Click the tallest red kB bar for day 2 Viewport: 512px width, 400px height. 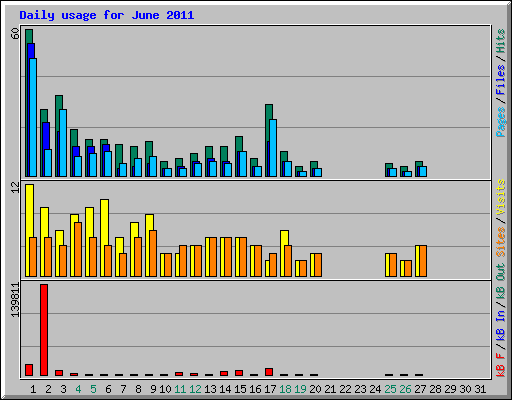click(x=44, y=330)
